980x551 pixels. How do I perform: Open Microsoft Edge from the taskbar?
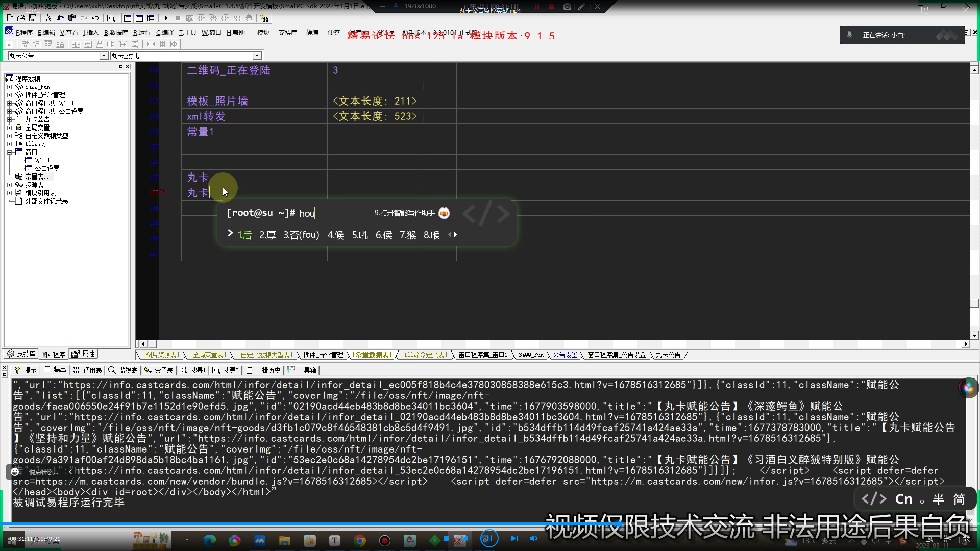[x=209, y=540]
